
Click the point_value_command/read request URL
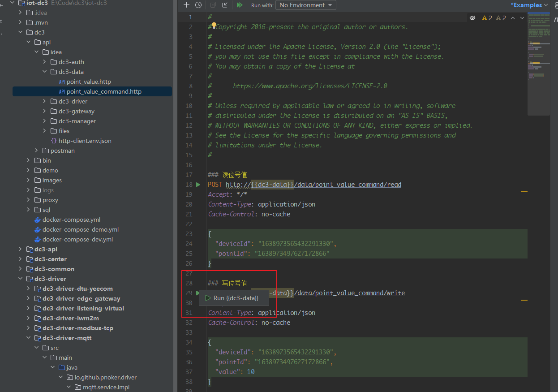tap(313, 185)
